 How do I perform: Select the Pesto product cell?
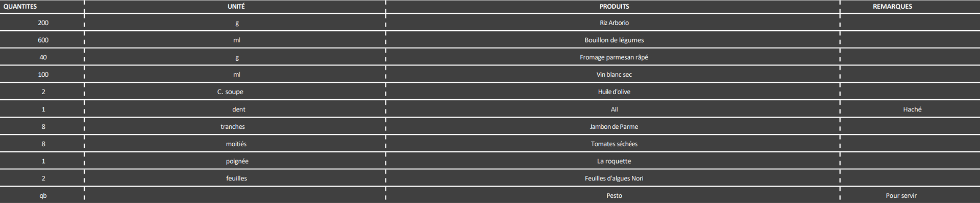(x=614, y=196)
